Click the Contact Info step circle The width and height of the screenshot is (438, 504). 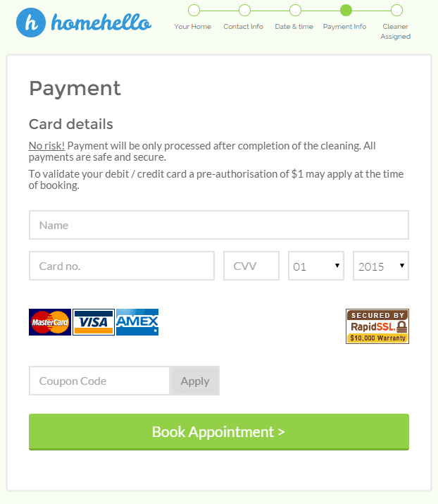point(244,10)
